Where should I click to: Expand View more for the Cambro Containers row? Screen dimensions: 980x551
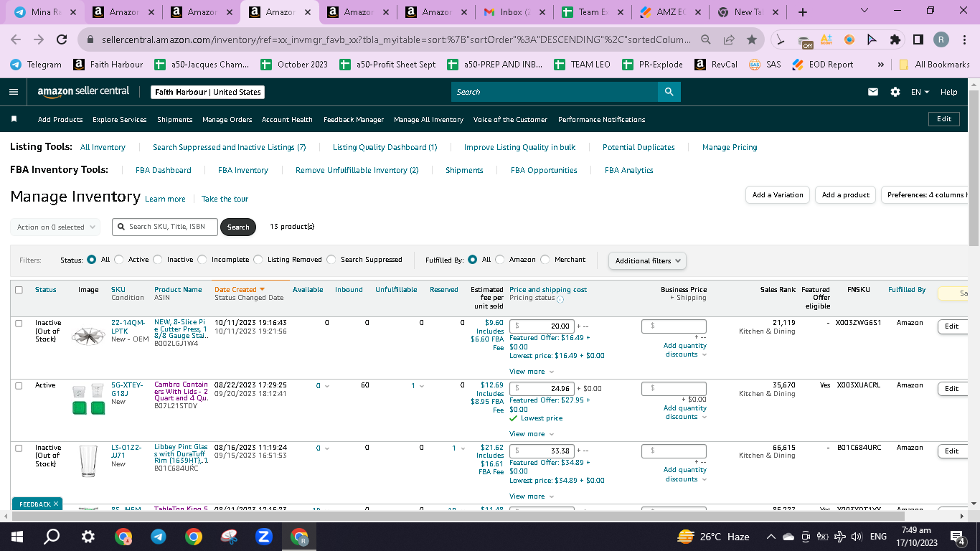coord(532,434)
